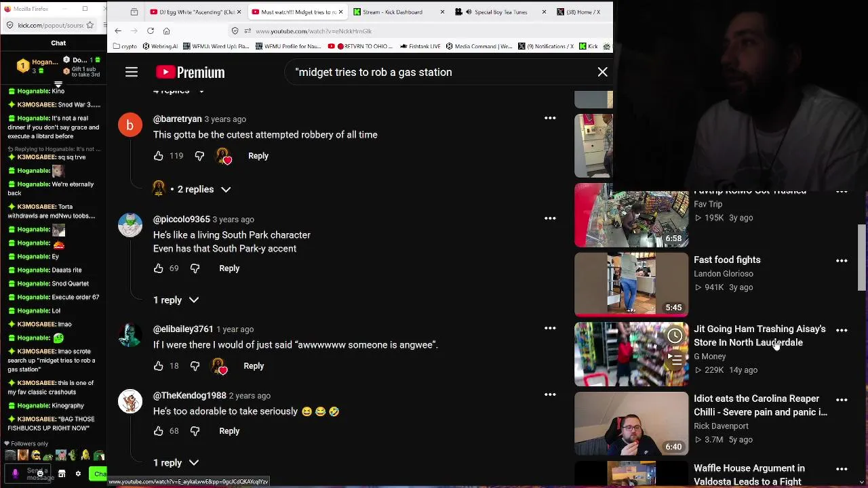The image size is (868, 488).
Task: Open Carolina Reaper video thumbnail
Action: coord(631,424)
